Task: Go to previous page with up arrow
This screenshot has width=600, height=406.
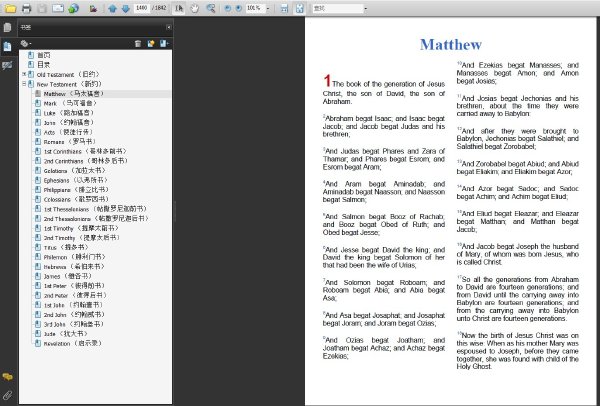Action: coord(112,8)
